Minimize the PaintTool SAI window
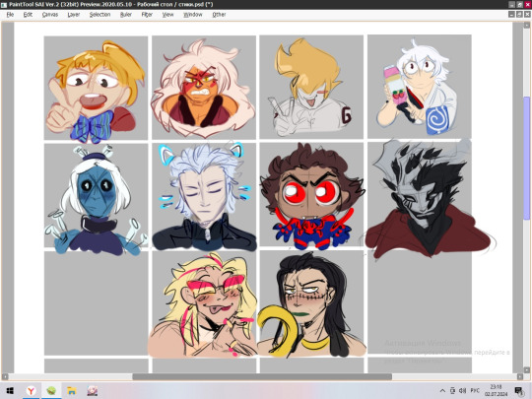Viewport: 532px width, 399px height. [x=512, y=4]
